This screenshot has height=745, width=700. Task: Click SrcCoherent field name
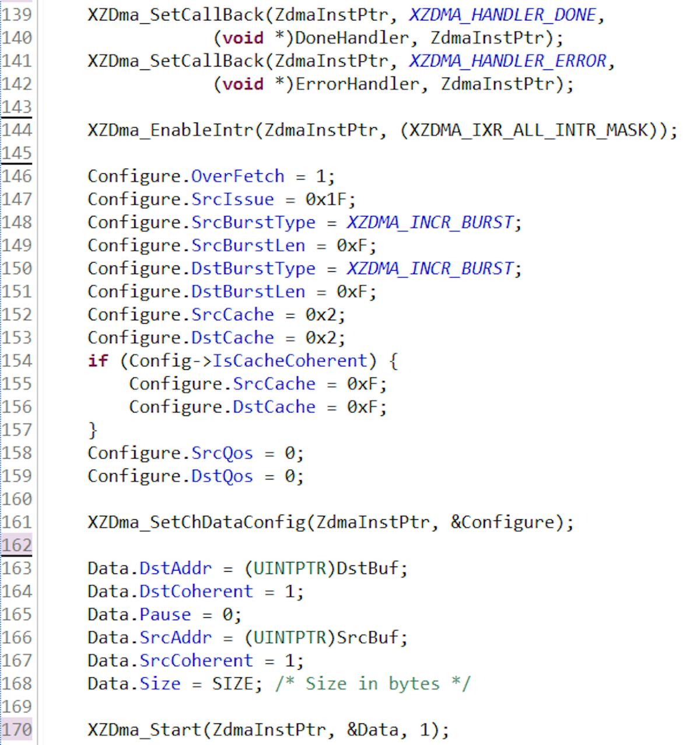(196, 660)
